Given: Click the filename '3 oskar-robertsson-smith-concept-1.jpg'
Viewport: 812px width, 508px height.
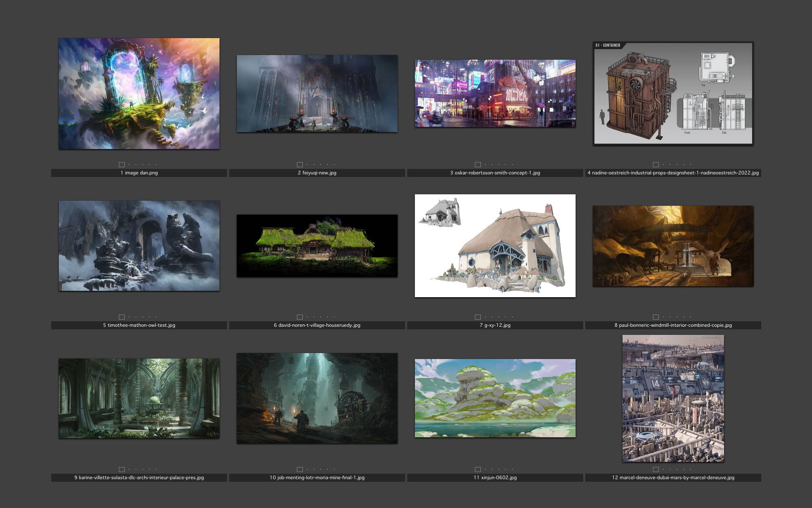Looking at the screenshot, I should pyautogui.click(x=495, y=173).
